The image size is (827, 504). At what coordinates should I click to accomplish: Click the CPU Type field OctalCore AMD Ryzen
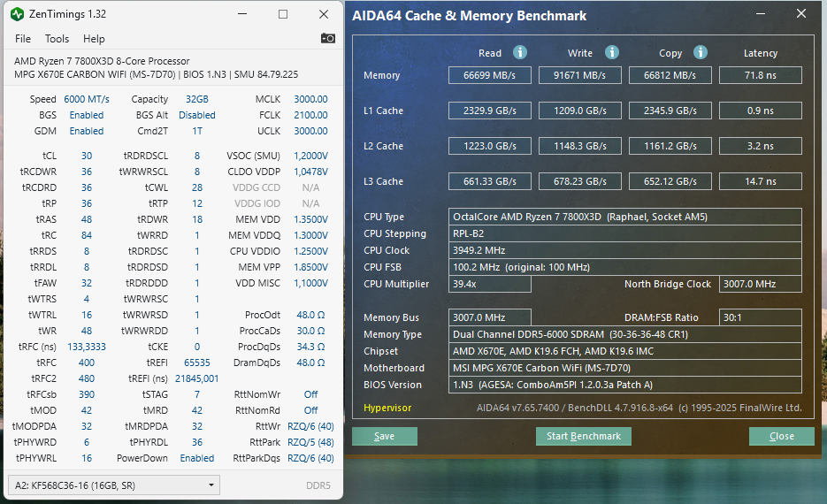pyautogui.click(x=625, y=217)
